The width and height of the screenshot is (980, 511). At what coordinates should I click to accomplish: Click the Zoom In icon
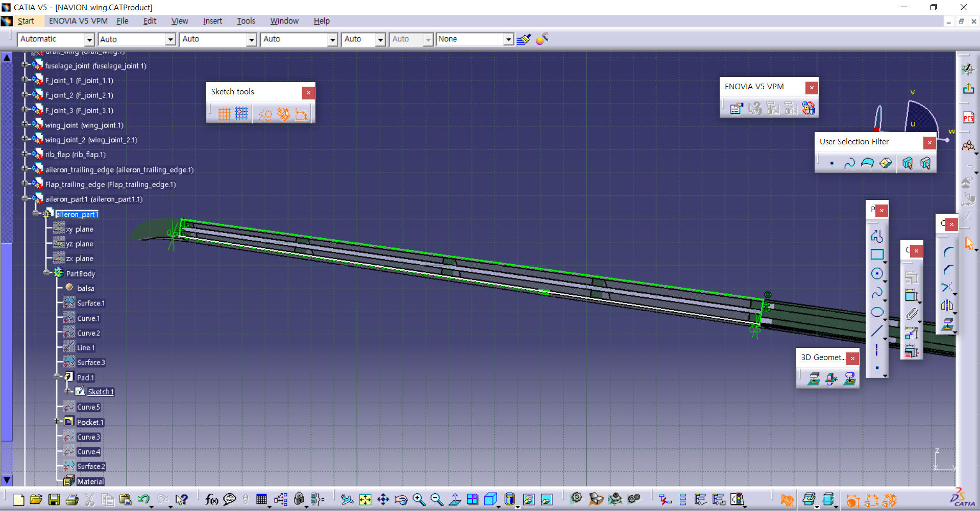419,500
